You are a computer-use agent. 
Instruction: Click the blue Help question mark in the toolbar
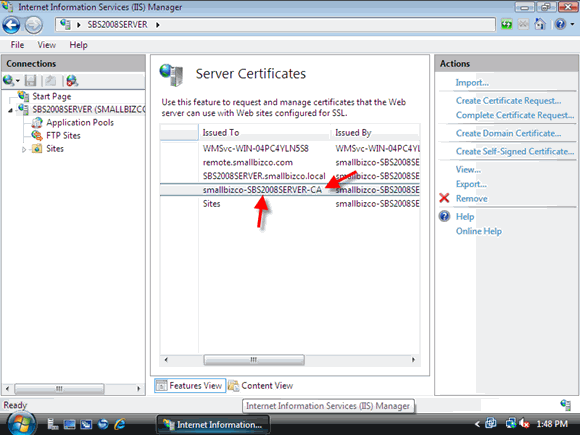560,24
